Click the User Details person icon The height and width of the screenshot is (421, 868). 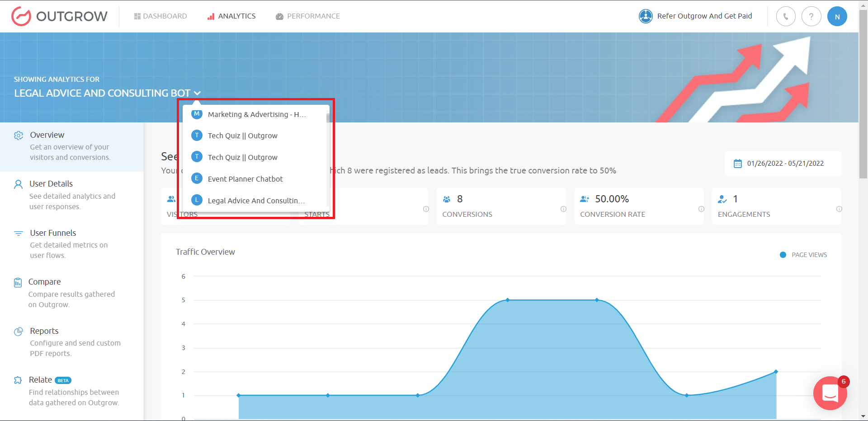[18, 184]
